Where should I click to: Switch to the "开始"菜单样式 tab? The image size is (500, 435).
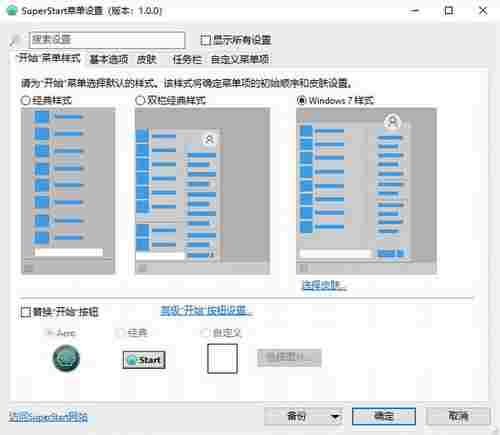tap(49, 58)
